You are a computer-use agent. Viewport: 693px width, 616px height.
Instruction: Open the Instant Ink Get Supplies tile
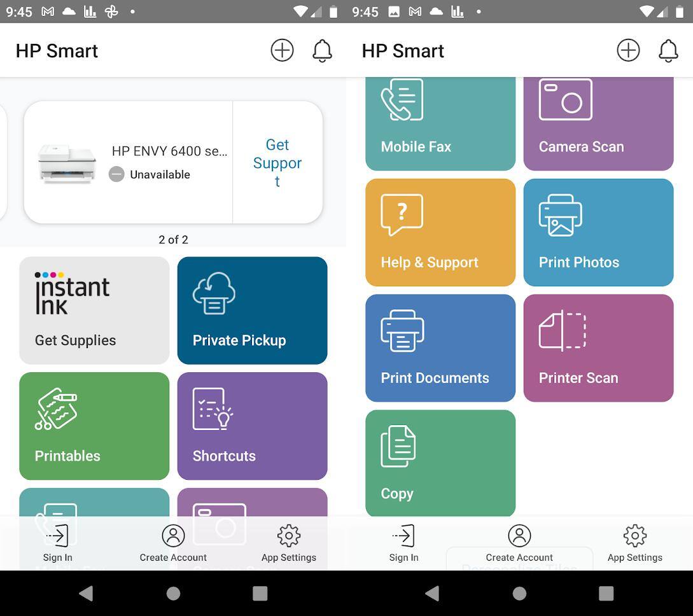tap(94, 310)
